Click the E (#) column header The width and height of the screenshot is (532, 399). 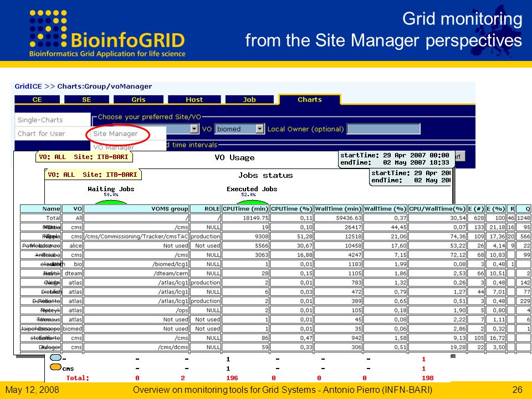point(476,209)
